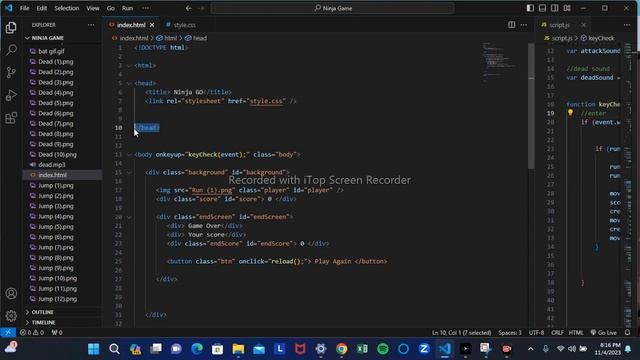Open Microsoft Edge from taskbar
The image size is (640, 360).
[x=197, y=349]
